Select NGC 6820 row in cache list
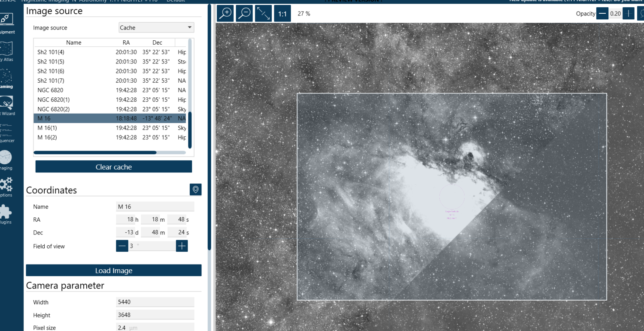 pos(110,90)
